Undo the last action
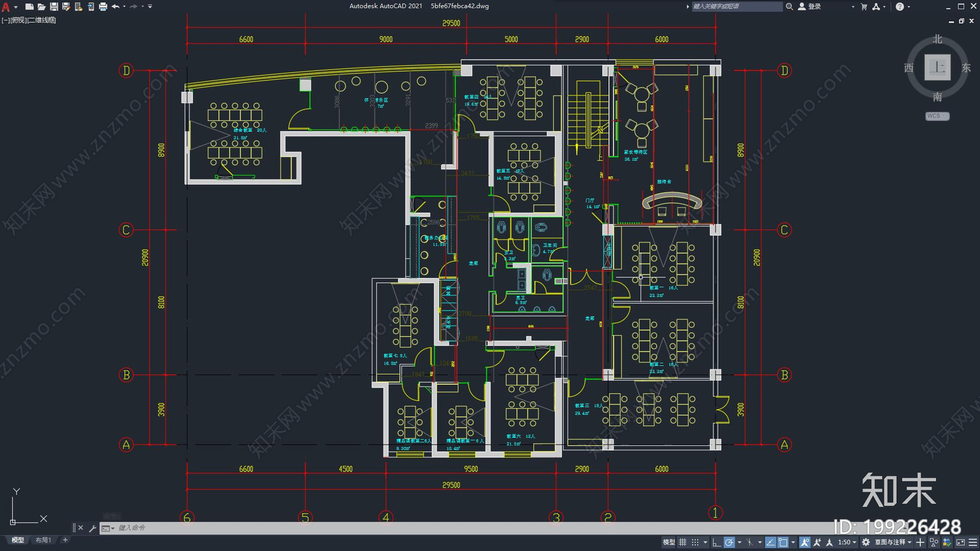Viewport: 980px width, 551px height. (115, 6)
